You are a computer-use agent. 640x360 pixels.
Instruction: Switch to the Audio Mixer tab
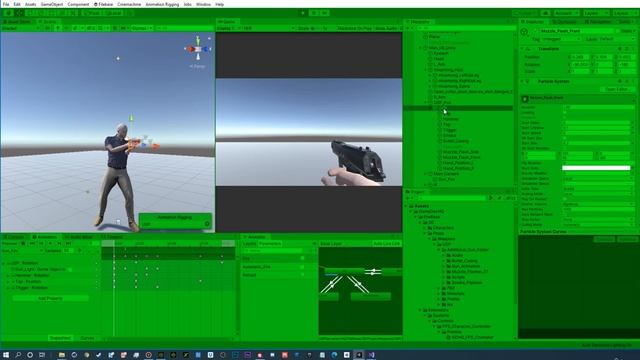[x=80, y=237]
